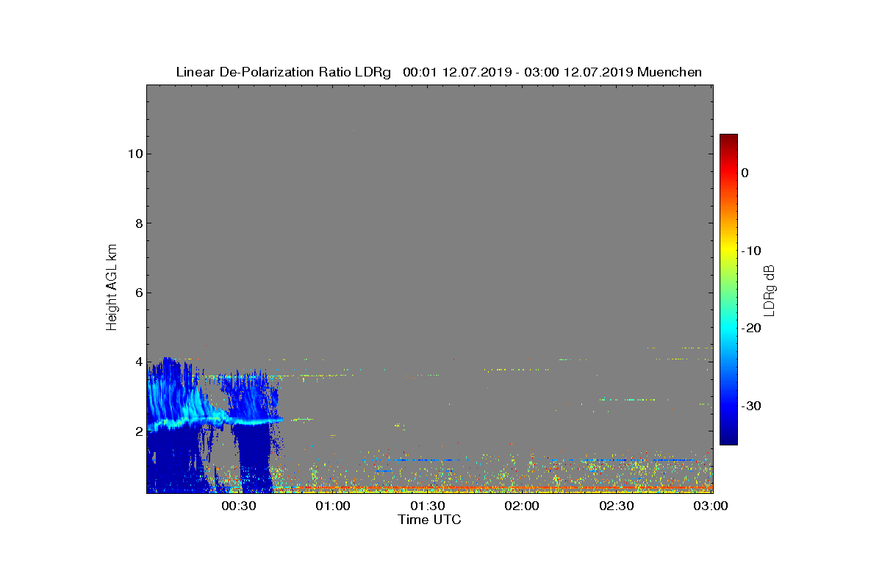Click the Time UTC axis title

(429, 520)
